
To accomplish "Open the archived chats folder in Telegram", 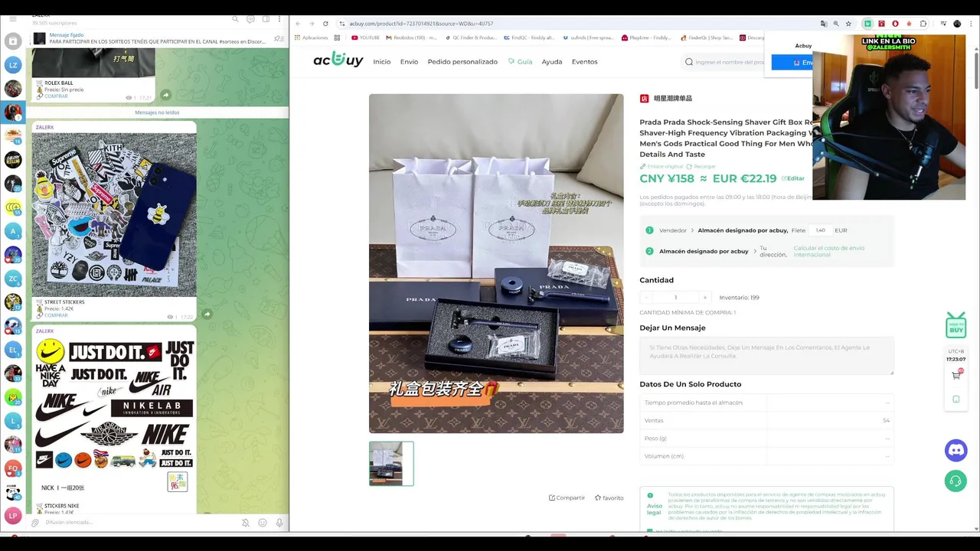I will point(13,41).
